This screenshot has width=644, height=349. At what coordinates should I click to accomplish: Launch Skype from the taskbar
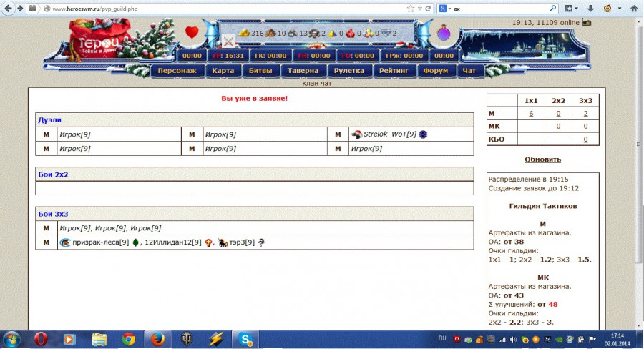(x=247, y=338)
